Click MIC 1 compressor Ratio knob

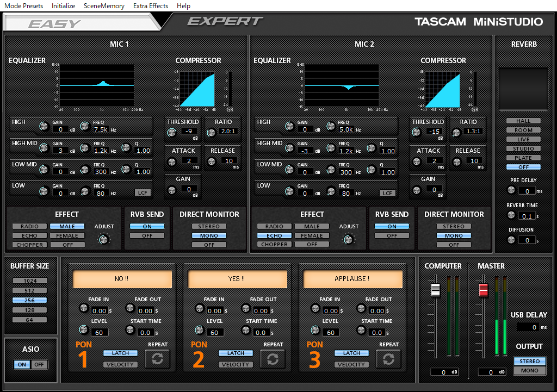point(211,133)
